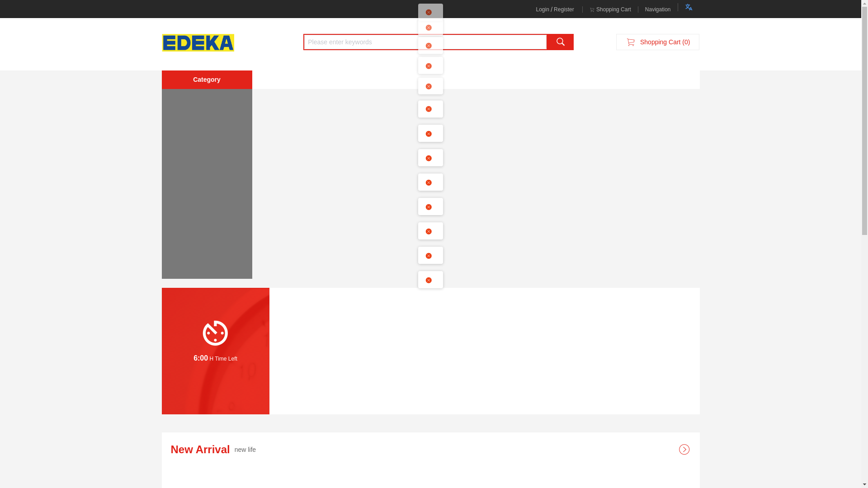Click the Register link
The image size is (868, 488).
point(564,9)
